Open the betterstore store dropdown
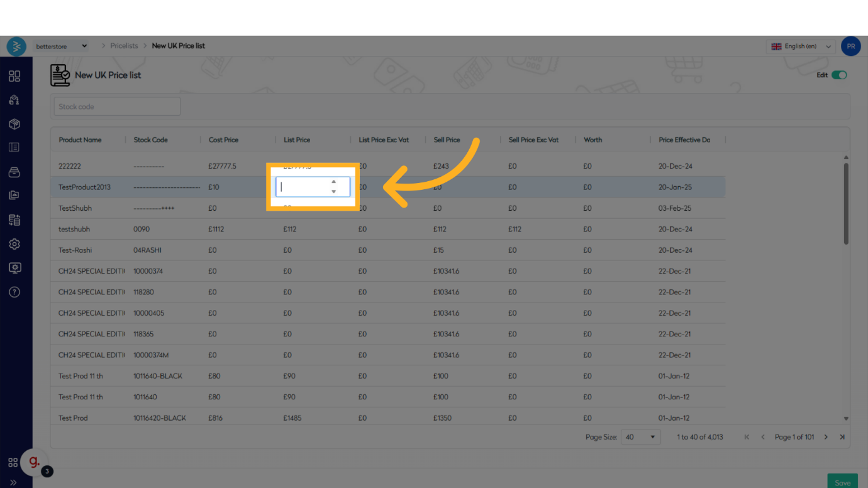This screenshot has width=868, height=488. [62, 46]
